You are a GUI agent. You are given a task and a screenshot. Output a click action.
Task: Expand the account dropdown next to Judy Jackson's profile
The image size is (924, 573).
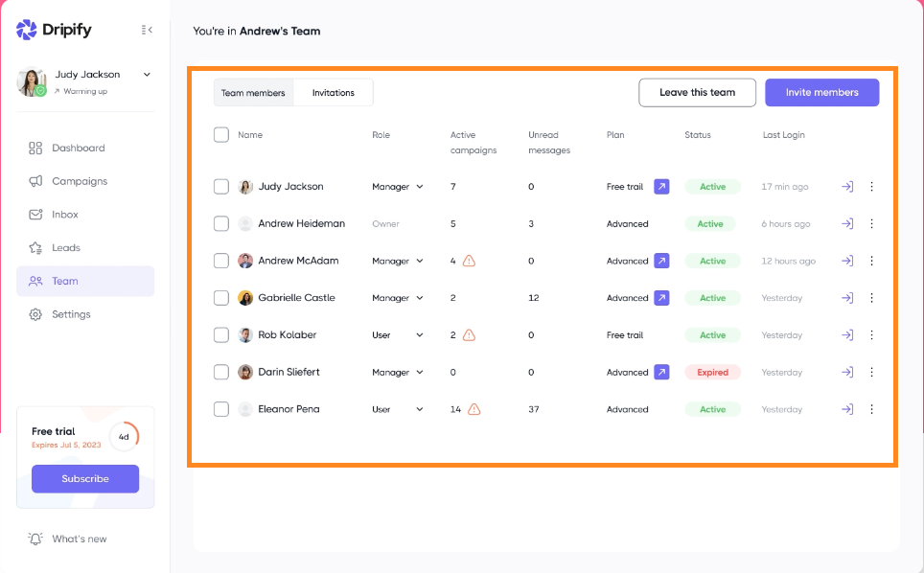click(x=147, y=75)
